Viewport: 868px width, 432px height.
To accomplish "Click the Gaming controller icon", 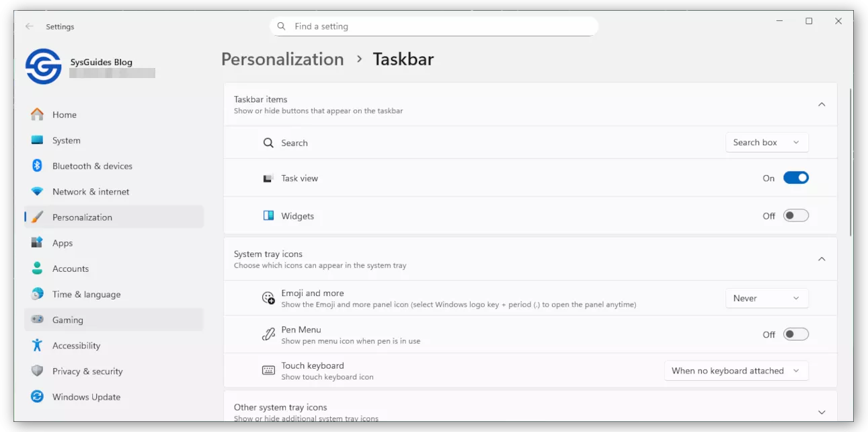I will click(38, 320).
